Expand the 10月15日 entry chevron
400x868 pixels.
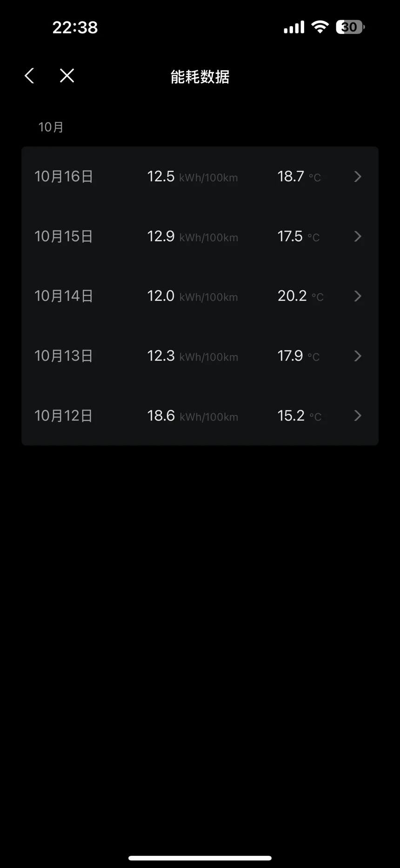tap(358, 237)
